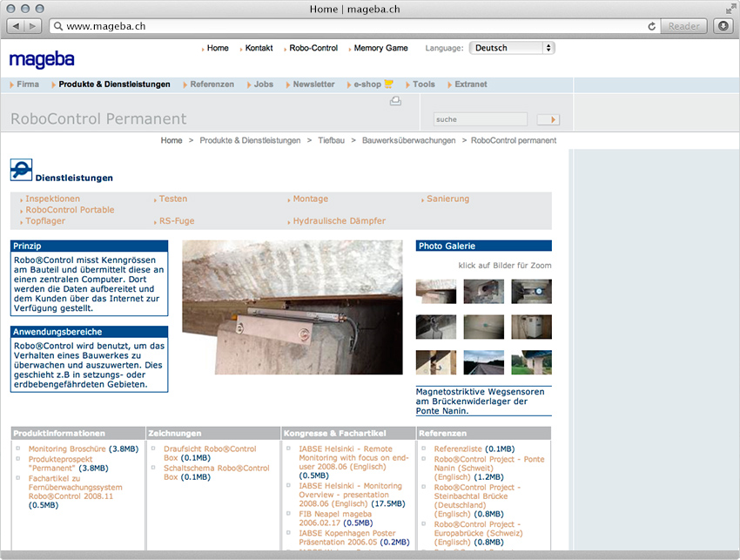740x560 pixels.
Task: Select Produkte & Dienstleistungen navigation item
Action: [114, 84]
